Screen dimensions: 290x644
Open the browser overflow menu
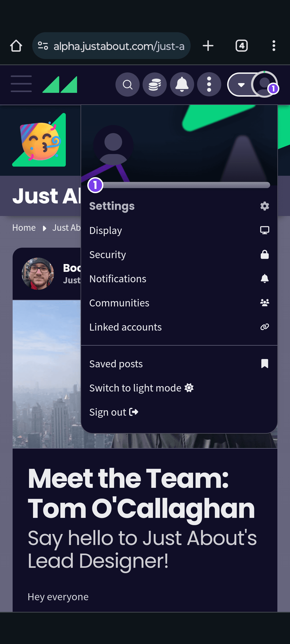coord(274,46)
